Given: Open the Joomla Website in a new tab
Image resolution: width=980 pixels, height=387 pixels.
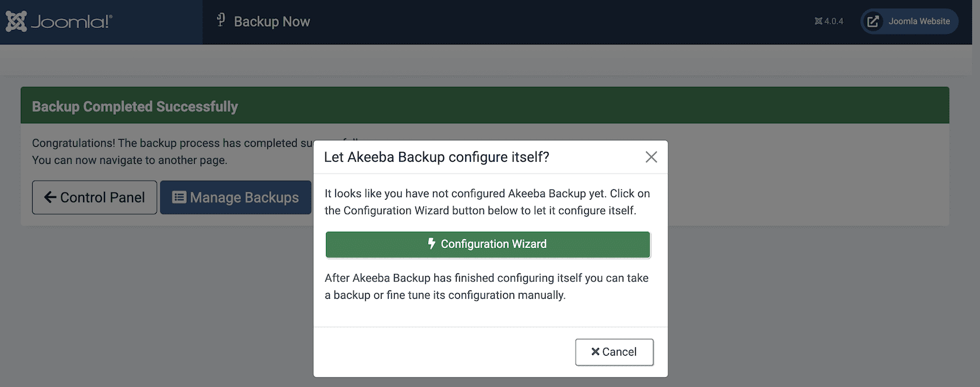Looking at the screenshot, I should [908, 21].
